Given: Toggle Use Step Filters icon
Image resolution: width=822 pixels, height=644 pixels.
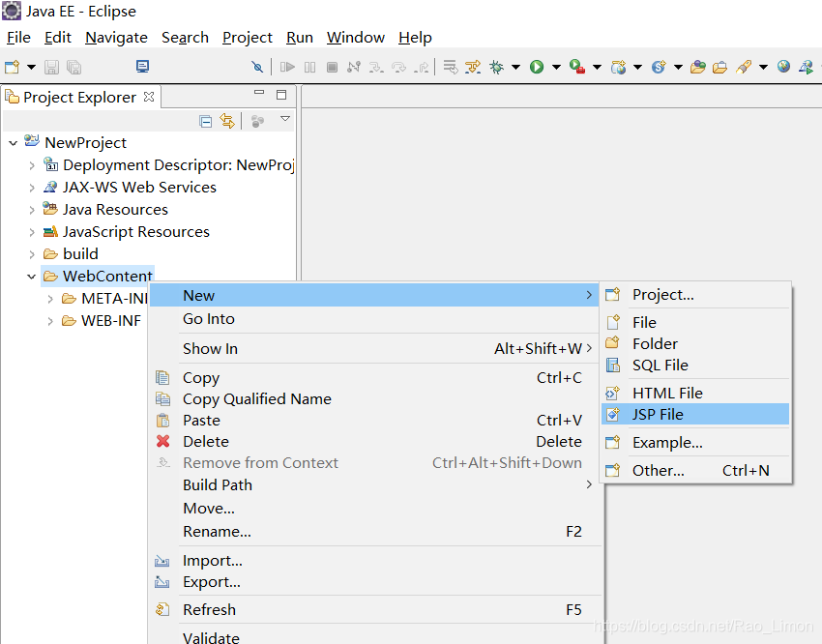Looking at the screenshot, I should [473, 67].
